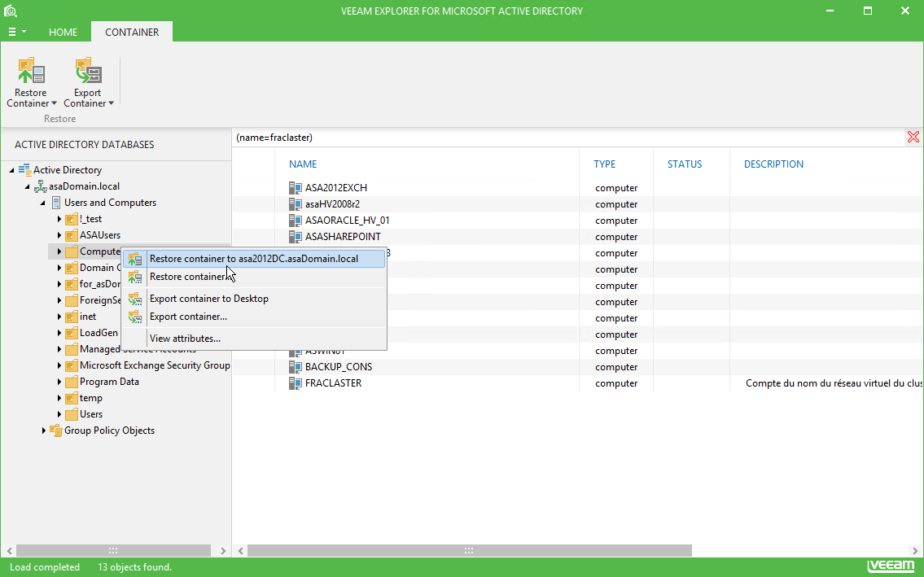Expand the Program Data folder

[59, 382]
